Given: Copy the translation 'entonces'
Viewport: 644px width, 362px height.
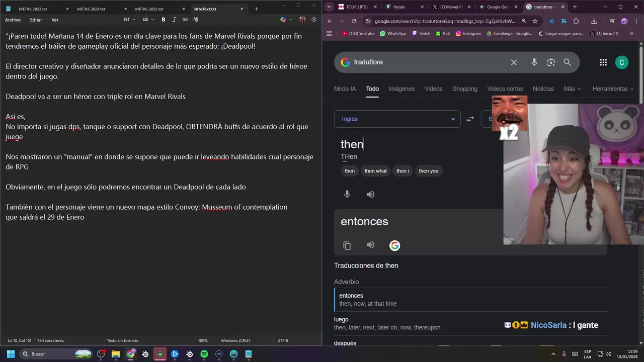Looking at the screenshot, I should [x=347, y=245].
